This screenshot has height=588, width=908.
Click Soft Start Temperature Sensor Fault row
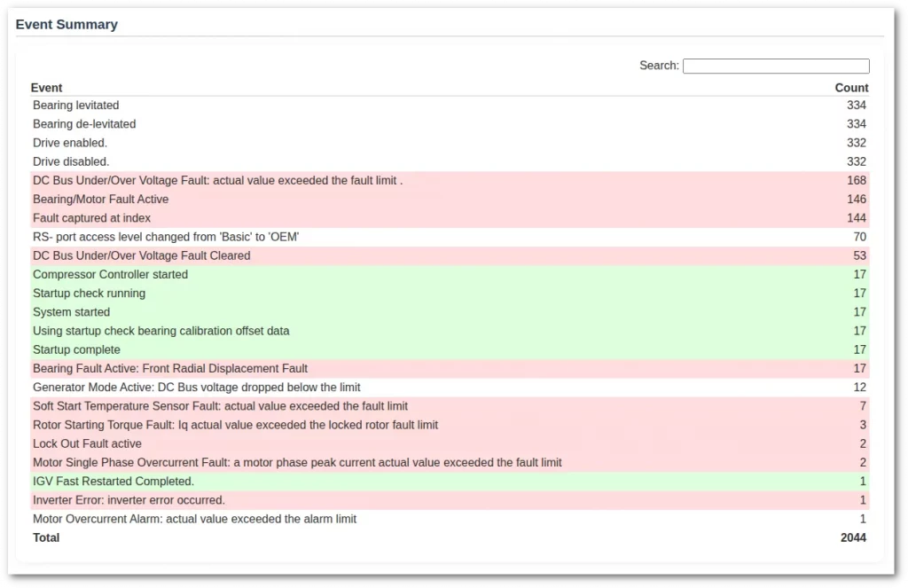click(220, 406)
